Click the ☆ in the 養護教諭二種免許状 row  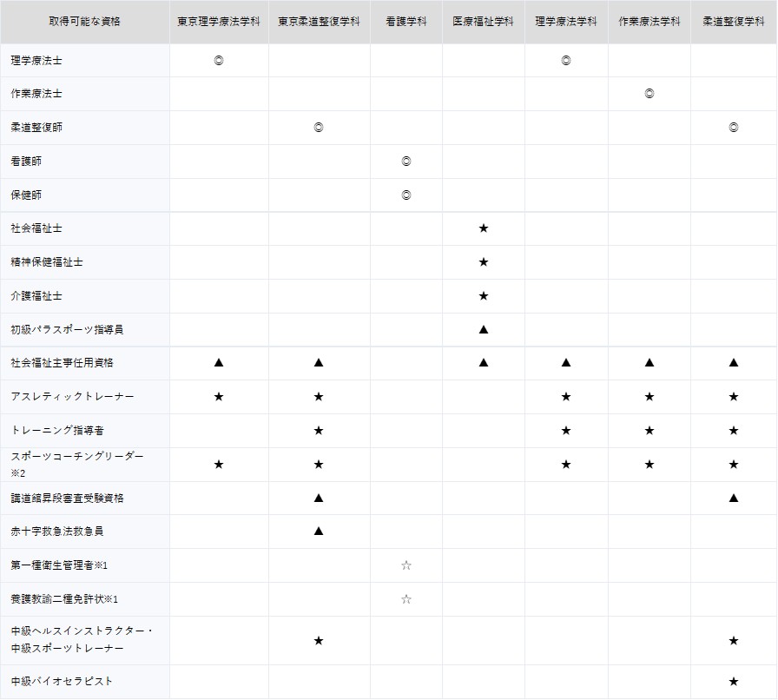click(x=406, y=599)
